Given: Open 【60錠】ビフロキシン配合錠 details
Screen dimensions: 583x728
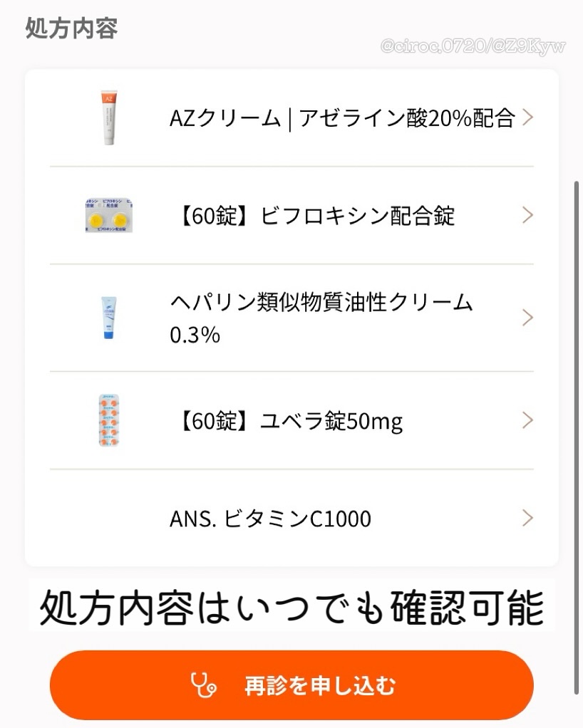Looking at the screenshot, I should [314, 216].
